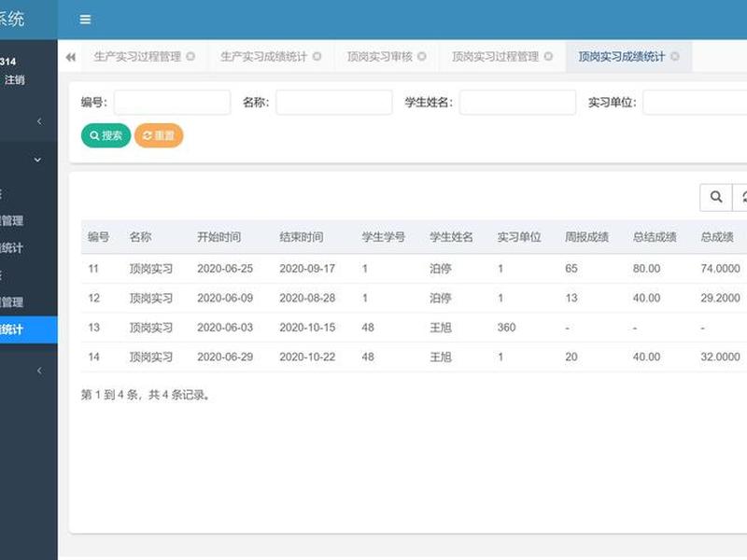The height and width of the screenshot is (560, 747).
Task: Click end date 2020-08-28
Action: [x=307, y=298]
